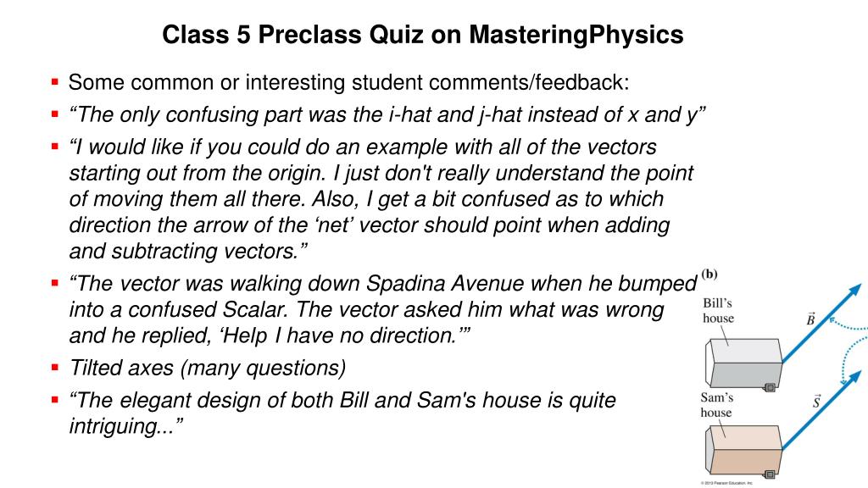Click the word 'intriguing...' in the last bullet
The width and height of the screenshot is (868, 488).
pyautogui.click(x=125, y=426)
